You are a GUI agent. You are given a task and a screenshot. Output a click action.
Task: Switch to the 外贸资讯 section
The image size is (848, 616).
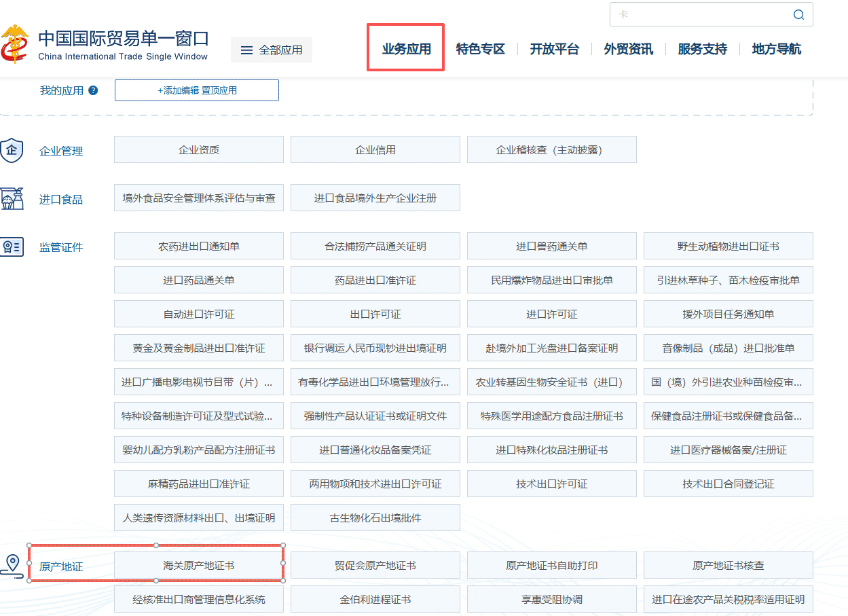tap(628, 48)
